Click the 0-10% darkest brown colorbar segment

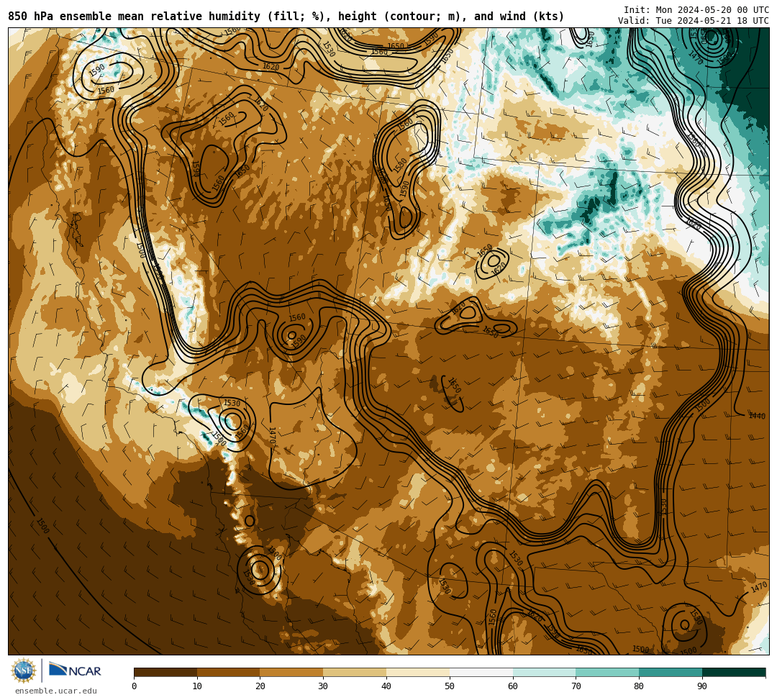click(x=165, y=672)
